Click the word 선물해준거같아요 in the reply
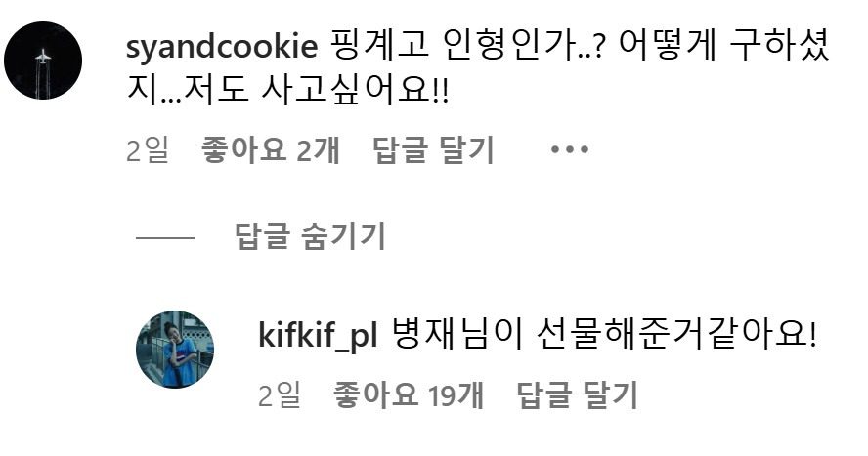This screenshot has width=868, height=456. (673, 335)
